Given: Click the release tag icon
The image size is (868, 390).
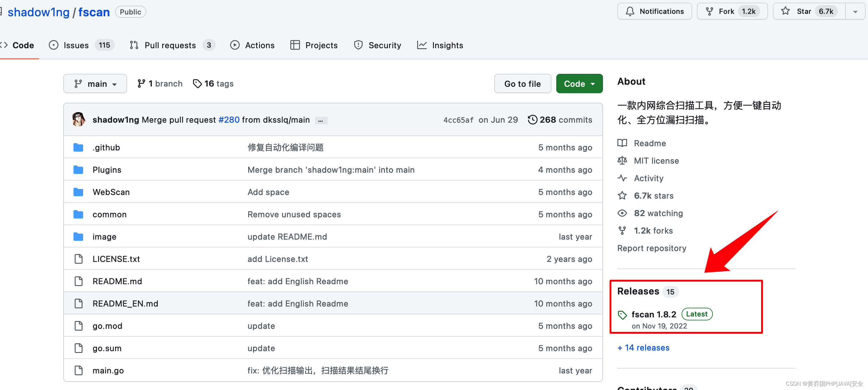Looking at the screenshot, I should (622, 315).
